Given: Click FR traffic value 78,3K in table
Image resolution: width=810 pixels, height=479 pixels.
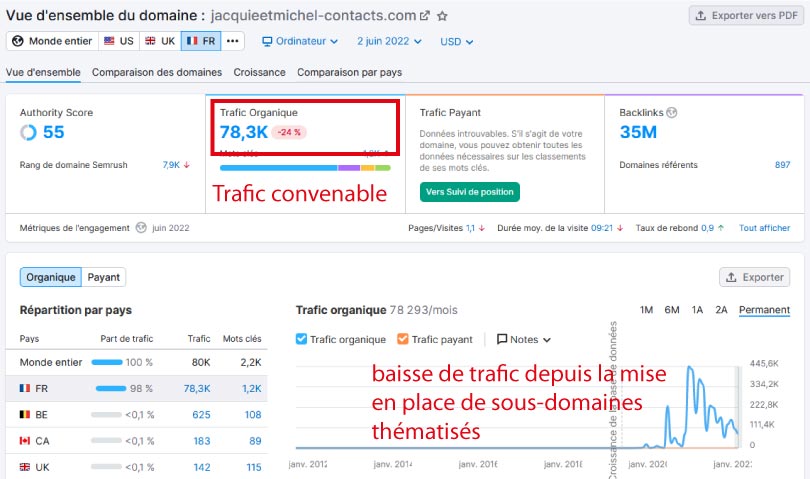Looking at the screenshot, I should (197, 388).
